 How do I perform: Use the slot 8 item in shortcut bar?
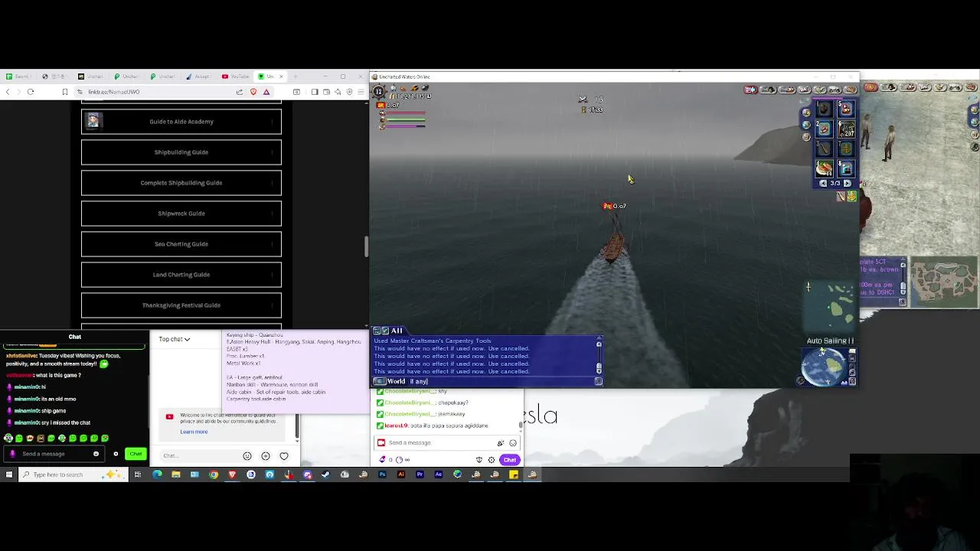point(846,168)
